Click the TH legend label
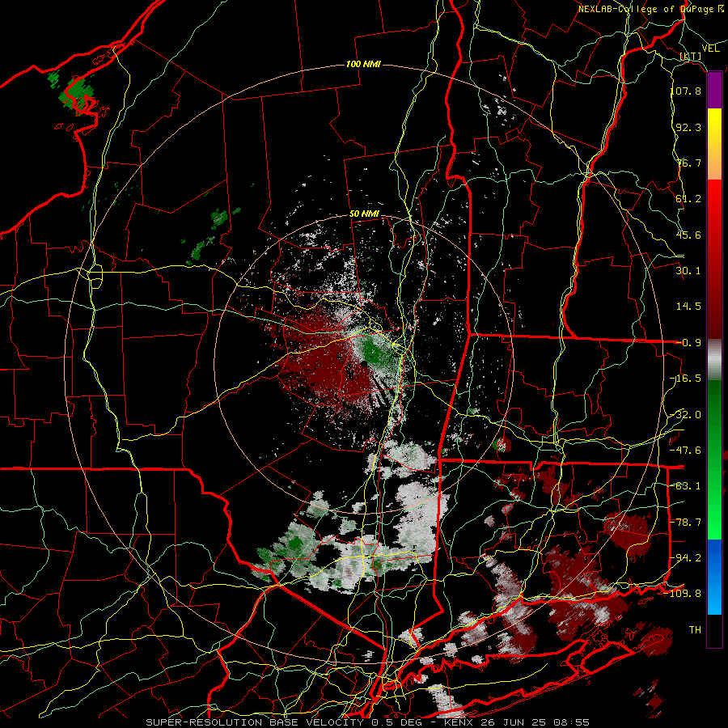The height and width of the screenshot is (728, 728). coord(695,629)
